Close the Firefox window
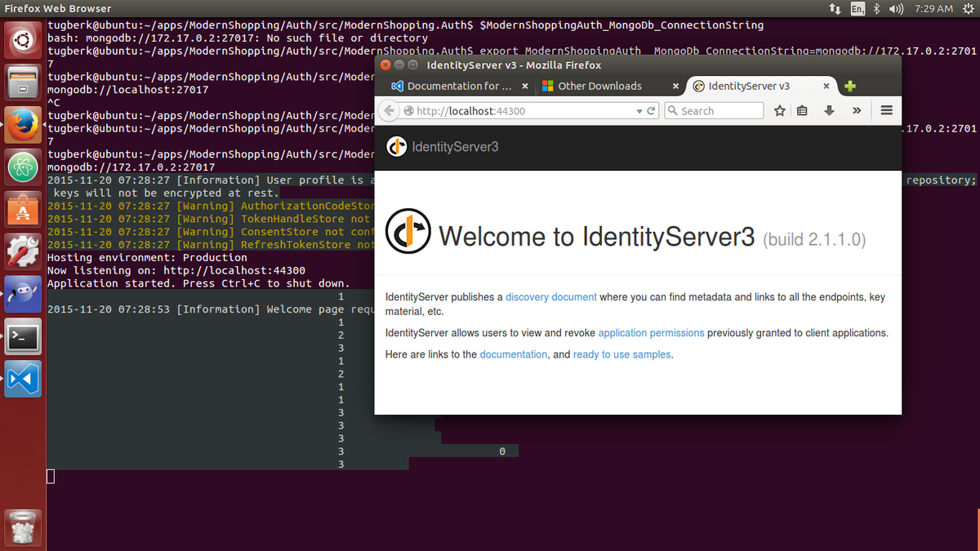The image size is (980, 551). pyautogui.click(x=385, y=64)
